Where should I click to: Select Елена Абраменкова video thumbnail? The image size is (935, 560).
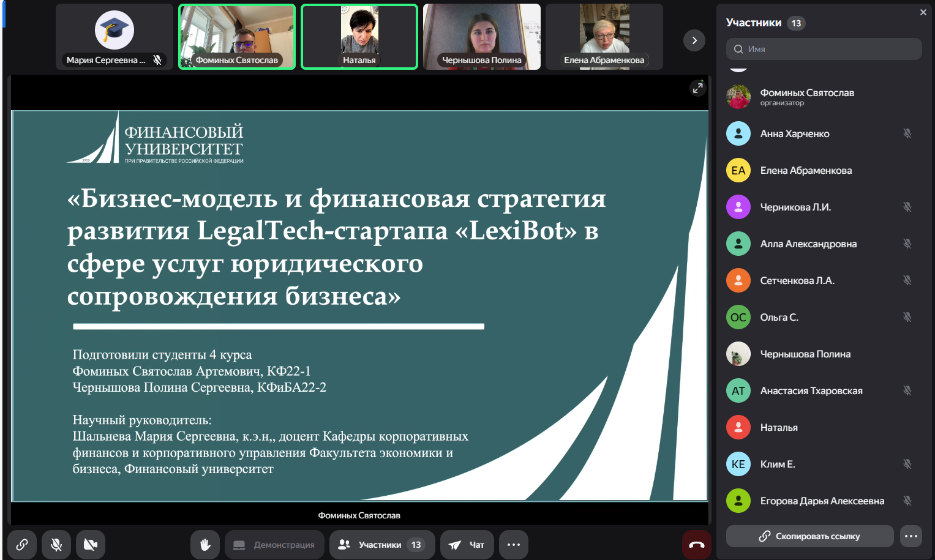pos(604,37)
